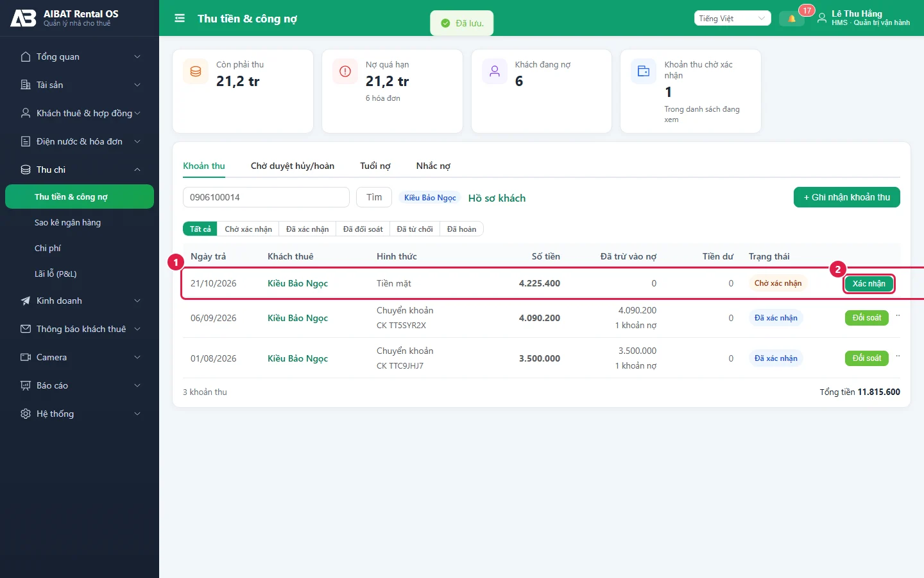The height and width of the screenshot is (578, 924).
Task: Confirm the 21/10/2026 payment with Xác nhận
Action: [869, 283]
